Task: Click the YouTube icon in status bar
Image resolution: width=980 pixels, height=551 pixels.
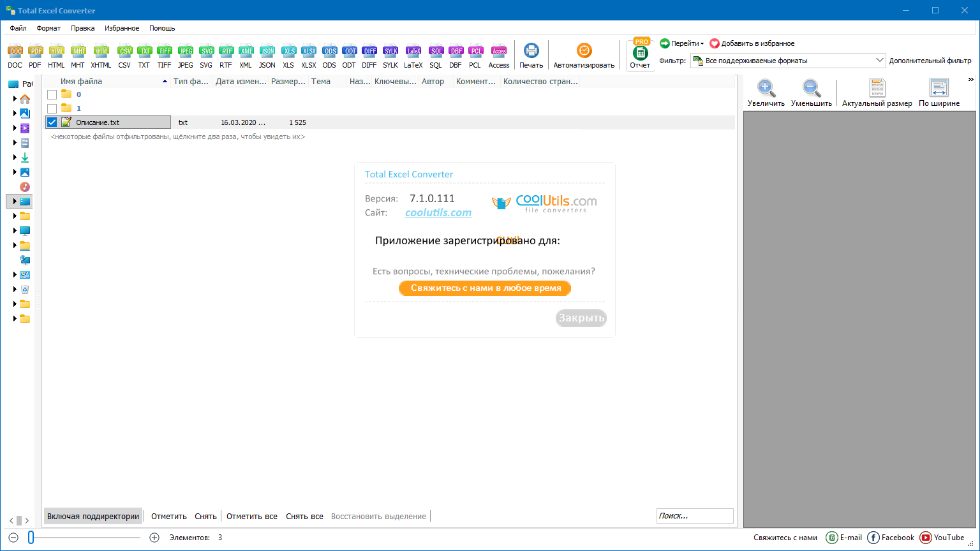Action: click(x=926, y=538)
